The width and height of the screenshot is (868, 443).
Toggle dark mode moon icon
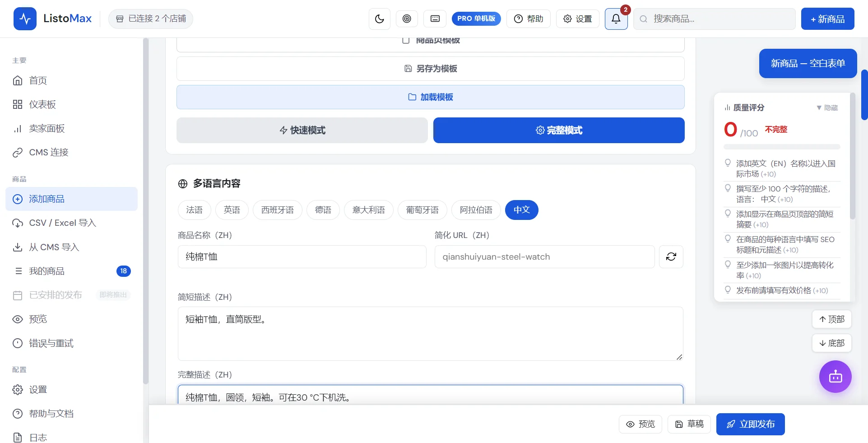380,19
